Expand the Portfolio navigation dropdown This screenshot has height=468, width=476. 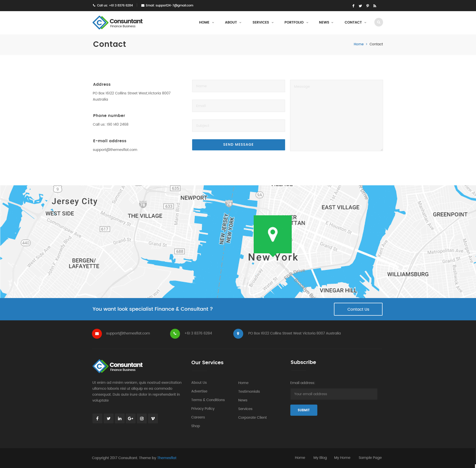point(296,22)
